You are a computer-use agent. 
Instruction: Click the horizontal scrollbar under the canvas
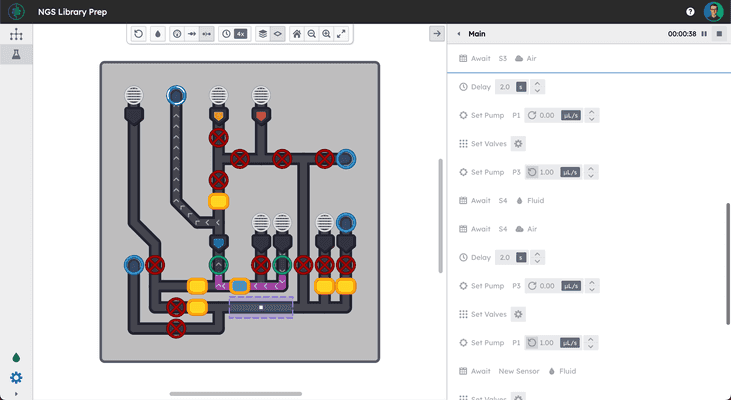click(x=236, y=394)
